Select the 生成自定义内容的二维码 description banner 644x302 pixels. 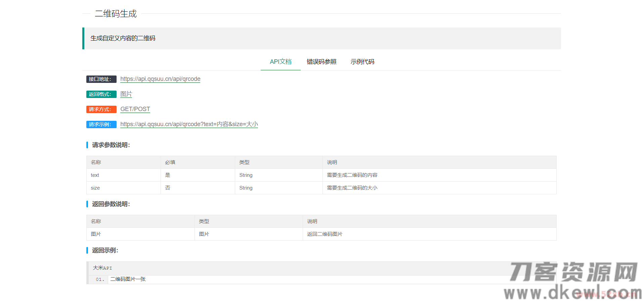tap(123, 38)
